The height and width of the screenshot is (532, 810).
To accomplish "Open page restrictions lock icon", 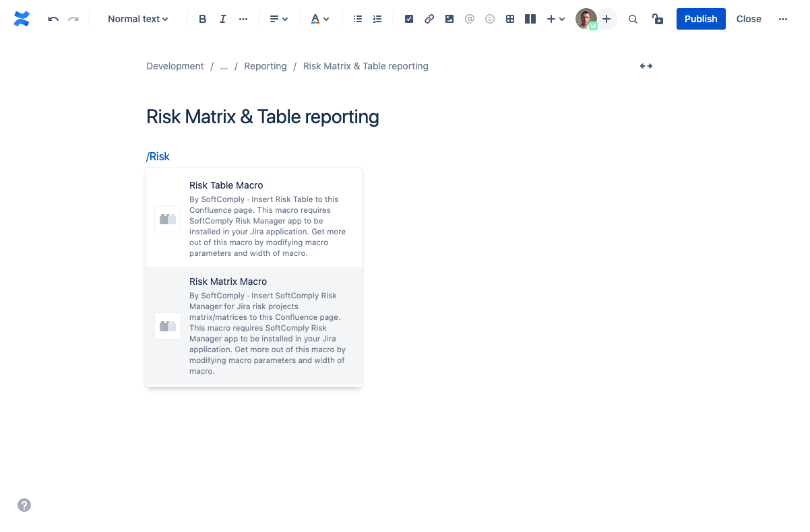I will [x=657, y=19].
